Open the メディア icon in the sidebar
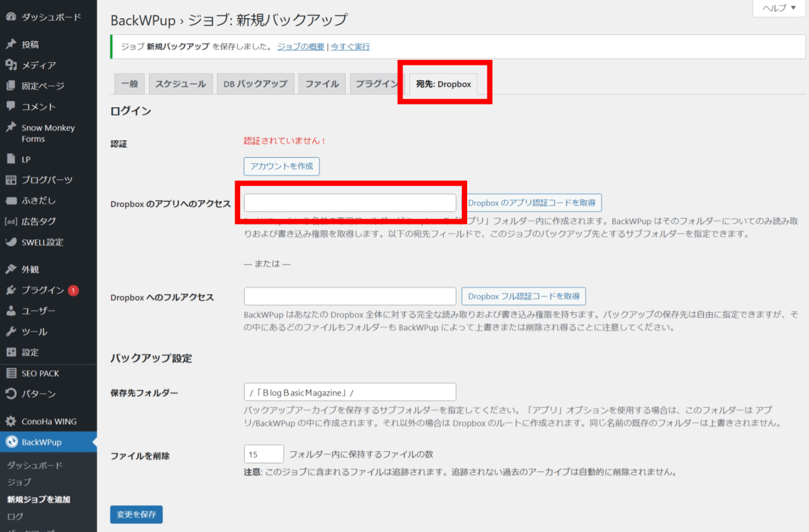Viewport: 809px width, 532px height. (13, 65)
